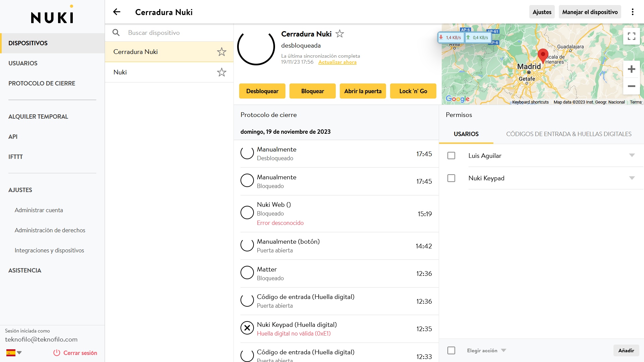644x362 pixels.
Task: Expand Nuki Keypad permission details
Action: point(632,178)
